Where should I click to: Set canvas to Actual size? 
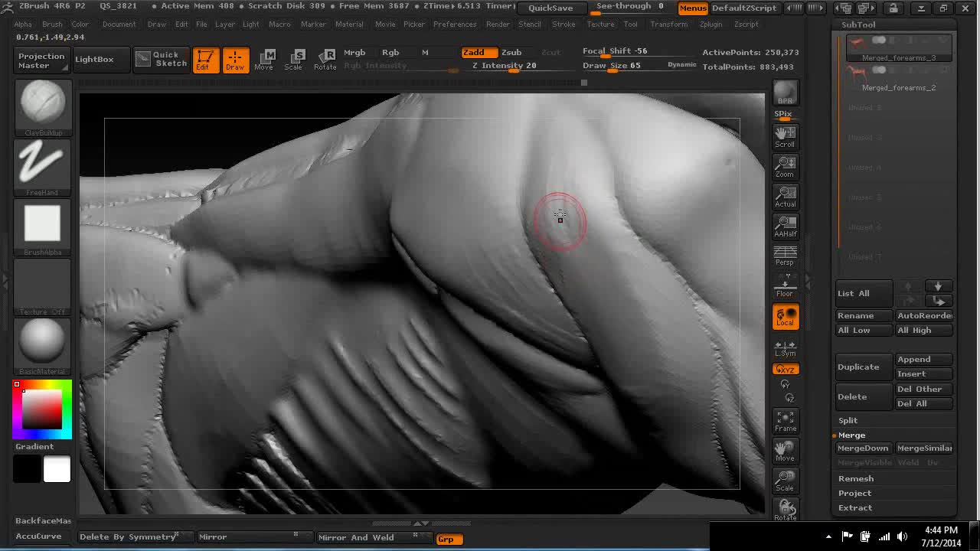coord(786,197)
